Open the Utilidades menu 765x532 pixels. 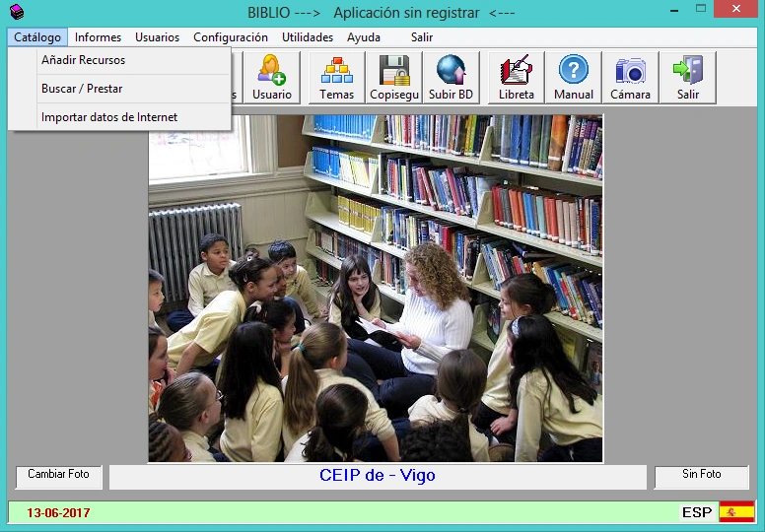pos(308,37)
